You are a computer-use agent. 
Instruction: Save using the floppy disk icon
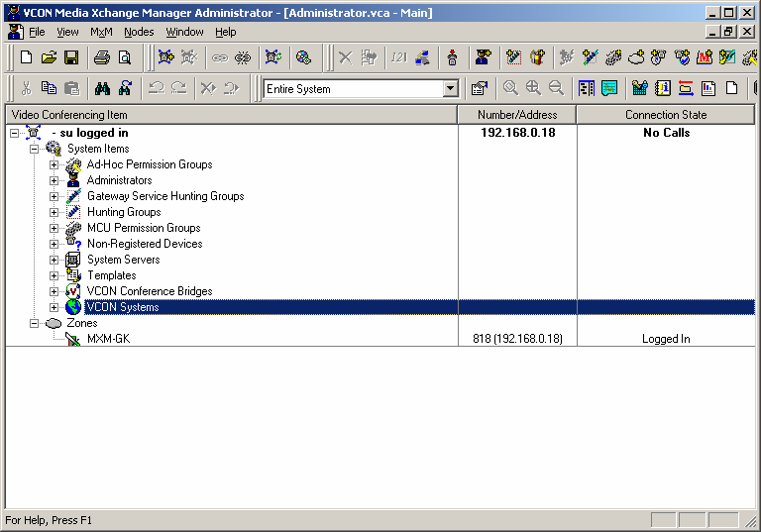click(71, 57)
